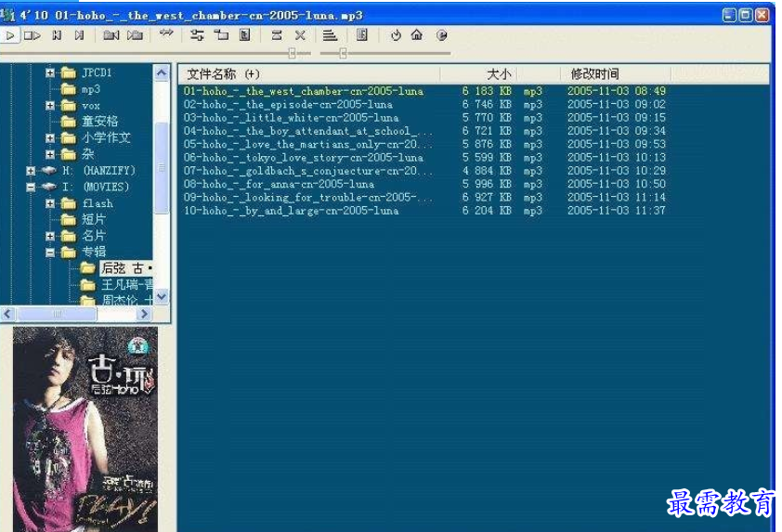Click the stop/play-next toolbar button
The image size is (782, 532).
pos(33,35)
